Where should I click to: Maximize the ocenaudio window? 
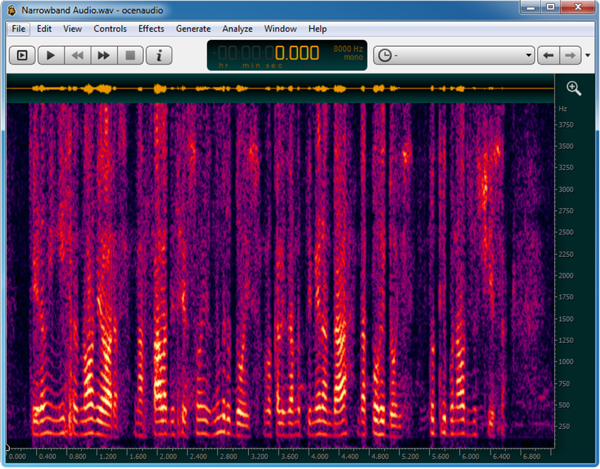[551, 7]
